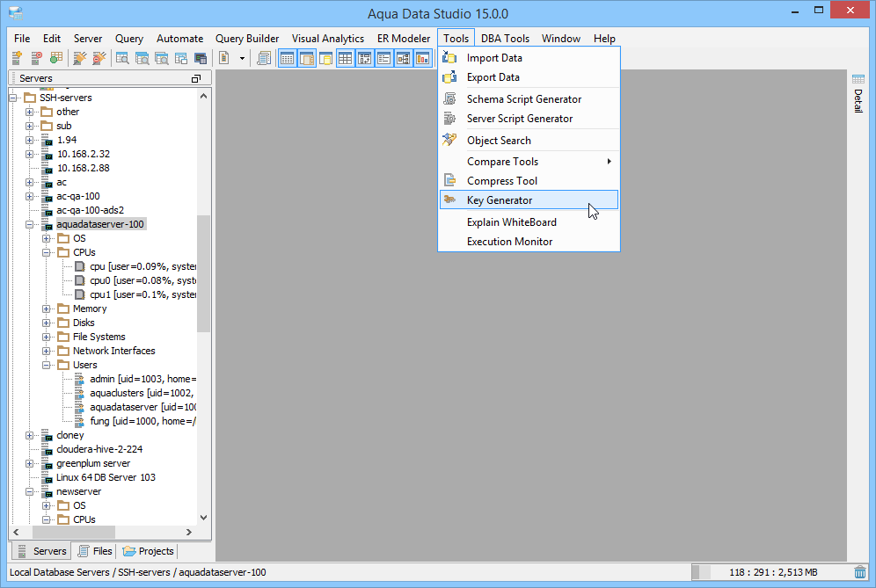
Task: Click the tree scroll down arrow
Action: tap(203, 518)
